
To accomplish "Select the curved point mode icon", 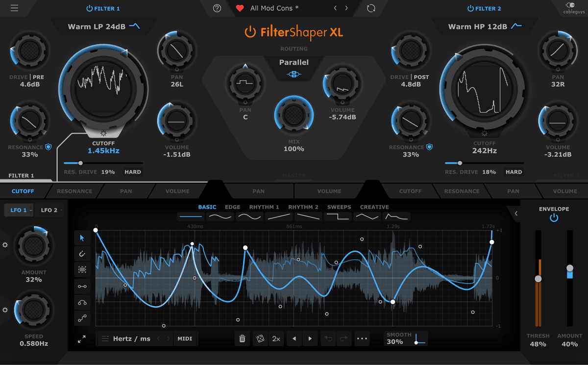I will pyautogui.click(x=82, y=302).
